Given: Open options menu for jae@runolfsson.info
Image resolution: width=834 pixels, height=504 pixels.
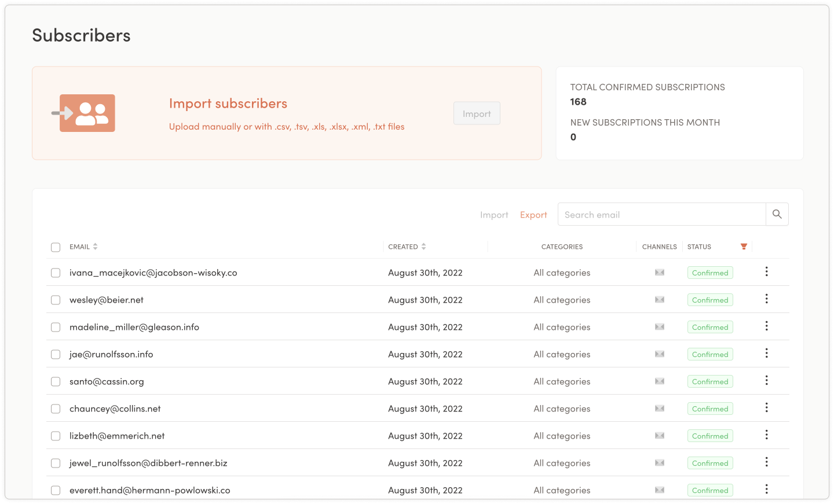Looking at the screenshot, I should [766, 353].
